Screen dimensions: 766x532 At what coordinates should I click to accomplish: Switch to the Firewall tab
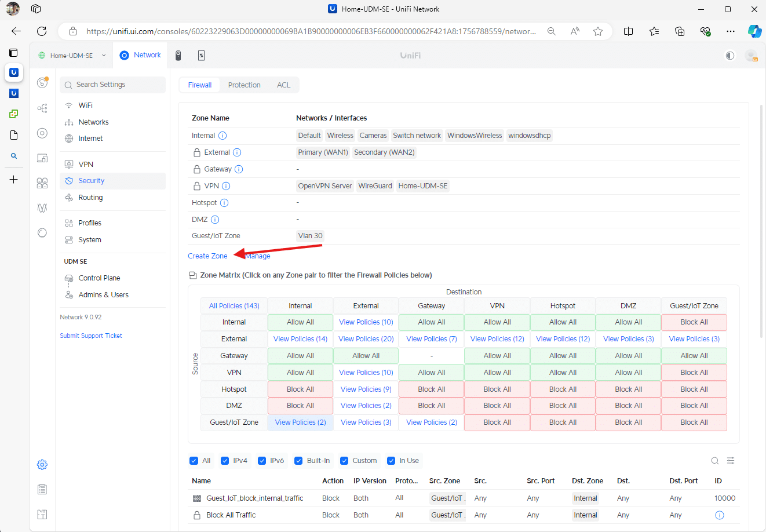[x=200, y=85]
